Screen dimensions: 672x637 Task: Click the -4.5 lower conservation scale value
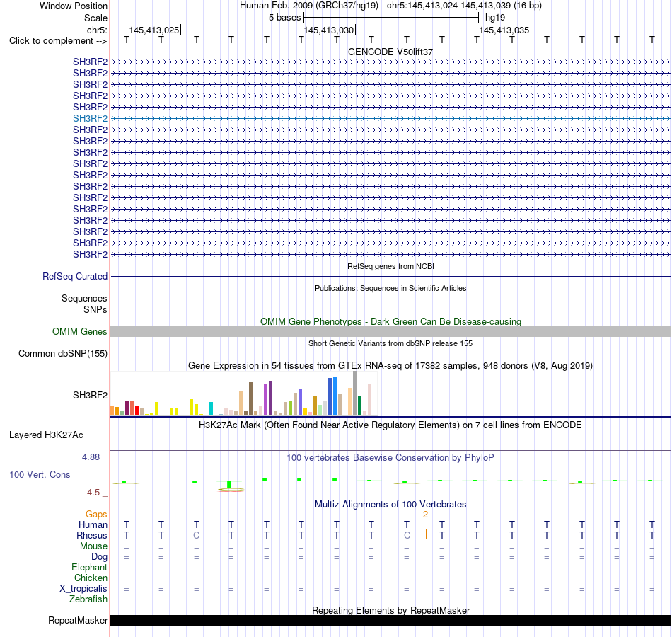click(92, 493)
